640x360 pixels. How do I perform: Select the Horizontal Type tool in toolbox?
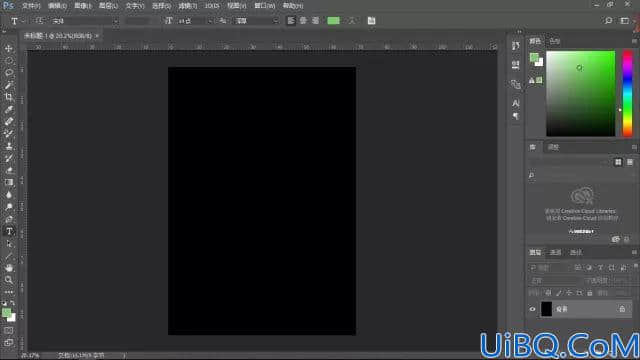[x=9, y=231]
